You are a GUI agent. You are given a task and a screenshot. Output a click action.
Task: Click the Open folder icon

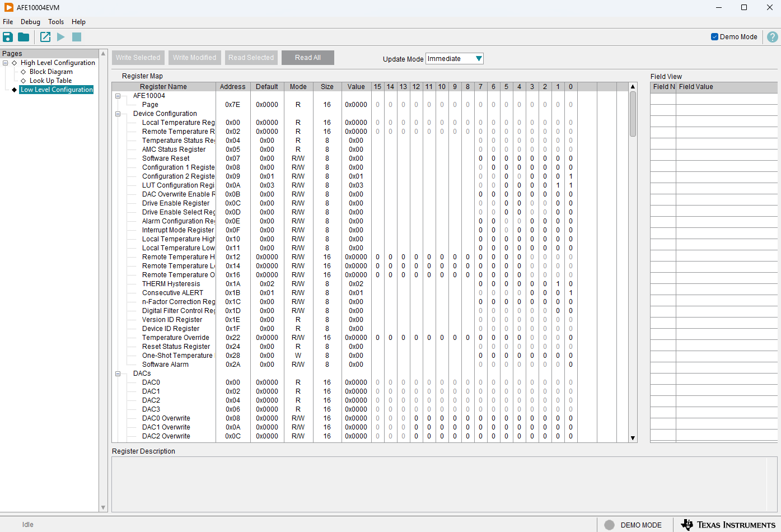24,37
